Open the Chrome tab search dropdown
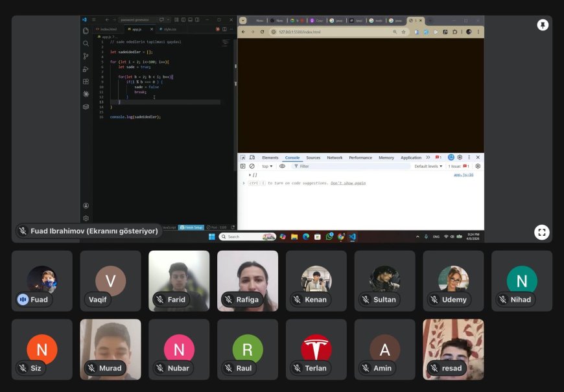Image resolution: width=564 pixels, height=392 pixels. coord(243,21)
